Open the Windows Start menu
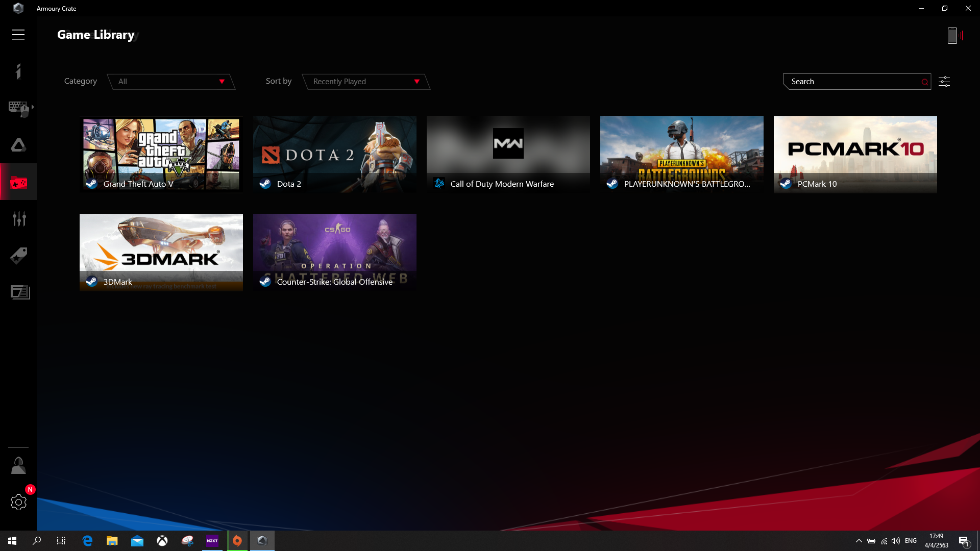 click(x=12, y=541)
